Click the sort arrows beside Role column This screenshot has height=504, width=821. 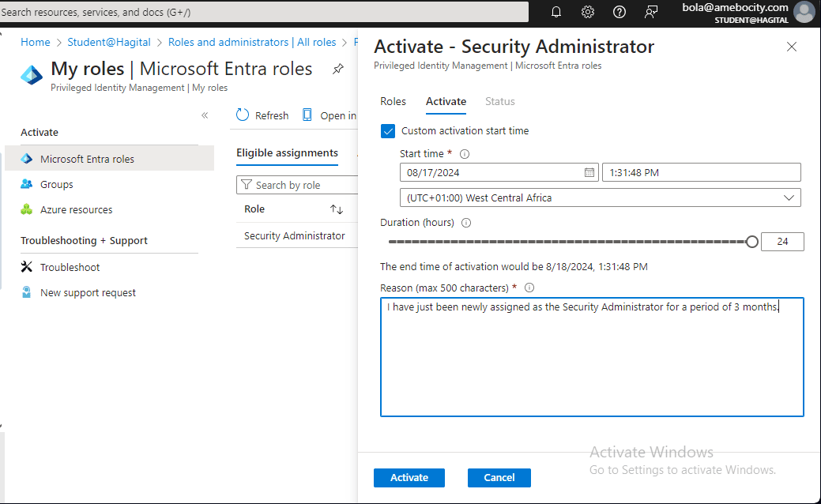coord(337,209)
